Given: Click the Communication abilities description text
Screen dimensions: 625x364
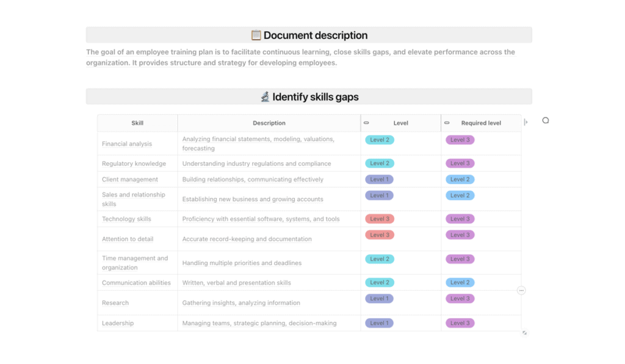Looking at the screenshot, I should 236,283.
